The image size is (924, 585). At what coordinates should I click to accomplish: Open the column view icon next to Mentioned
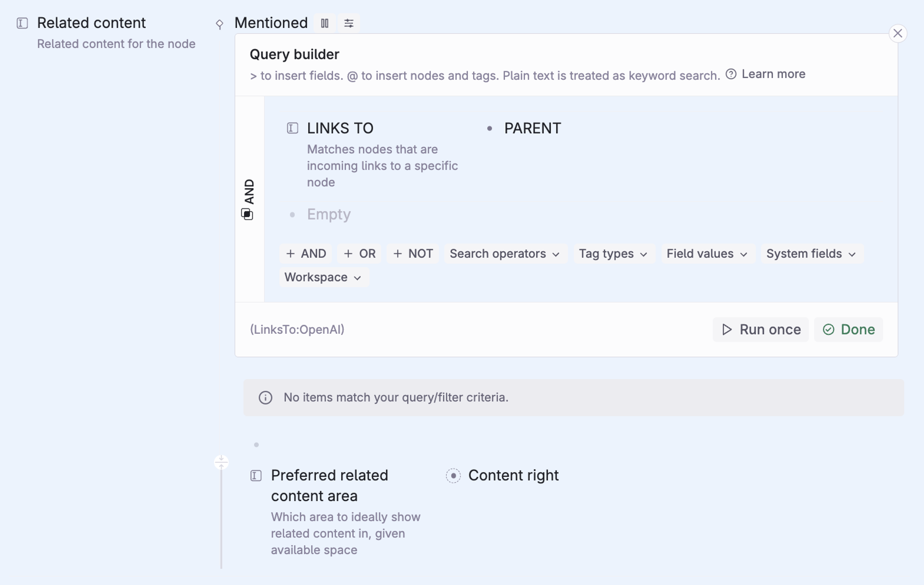pos(325,23)
